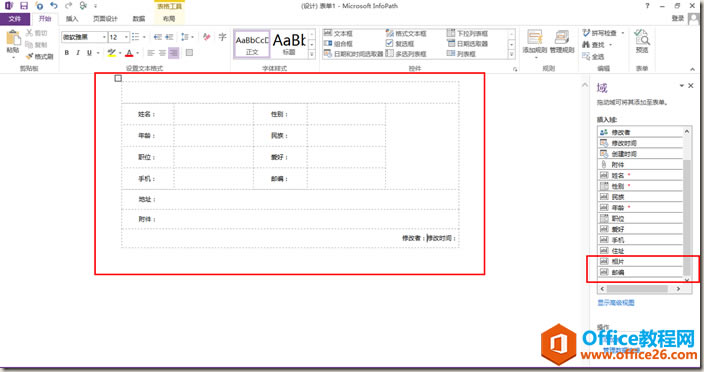Switch to the Layout (布局) table tools tab
Viewport: 704px width, 372px height.
point(169,19)
